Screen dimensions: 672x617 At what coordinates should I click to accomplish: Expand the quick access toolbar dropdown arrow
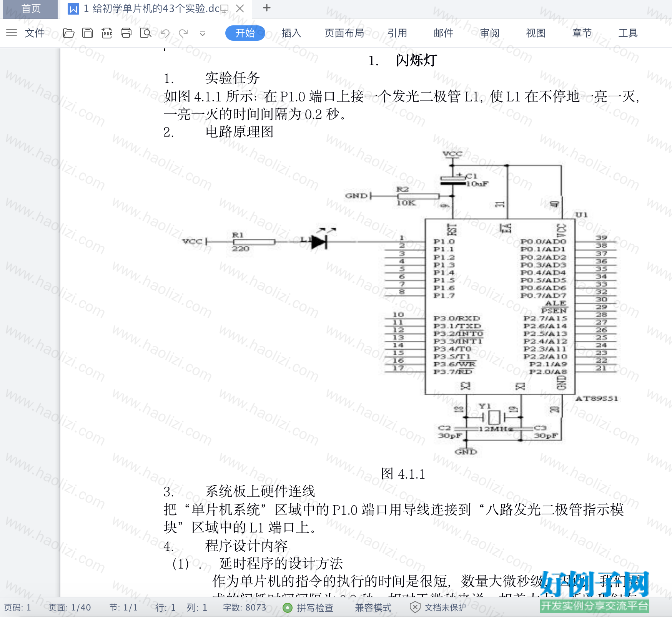(203, 33)
